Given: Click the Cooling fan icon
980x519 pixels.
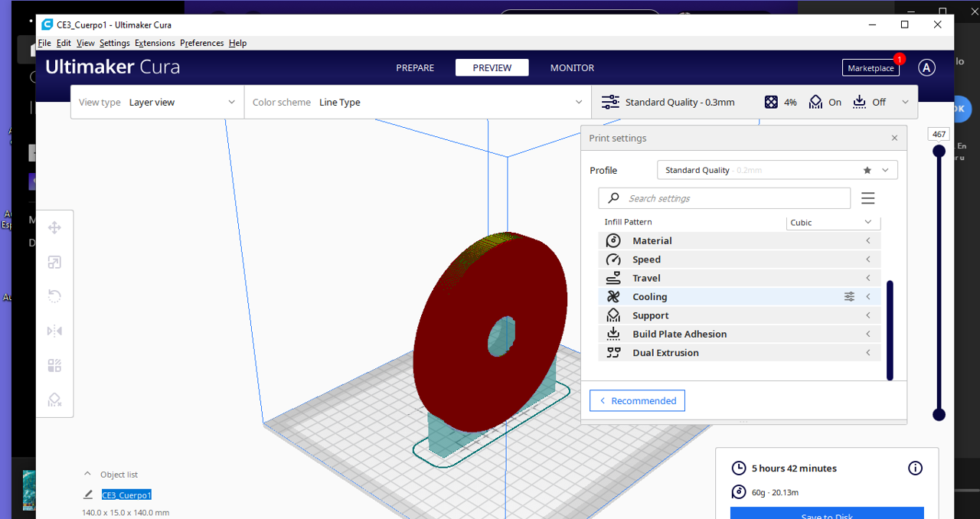Looking at the screenshot, I should pyautogui.click(x=613, y=297).
